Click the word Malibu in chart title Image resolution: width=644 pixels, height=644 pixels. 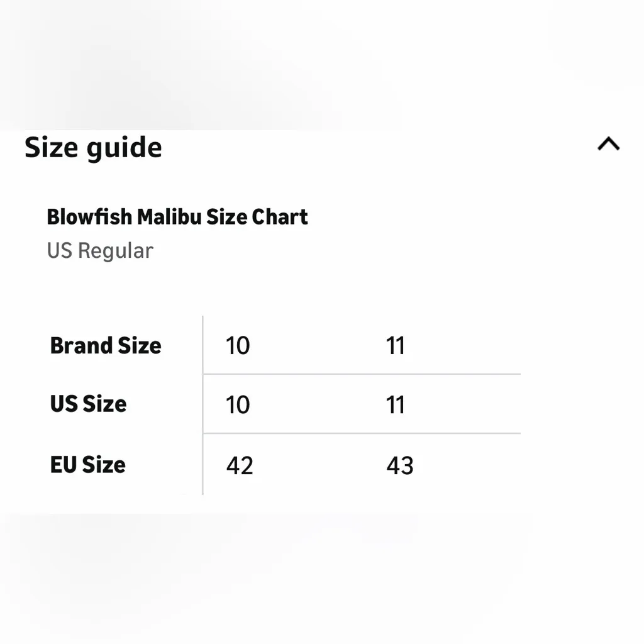(169, 217)
